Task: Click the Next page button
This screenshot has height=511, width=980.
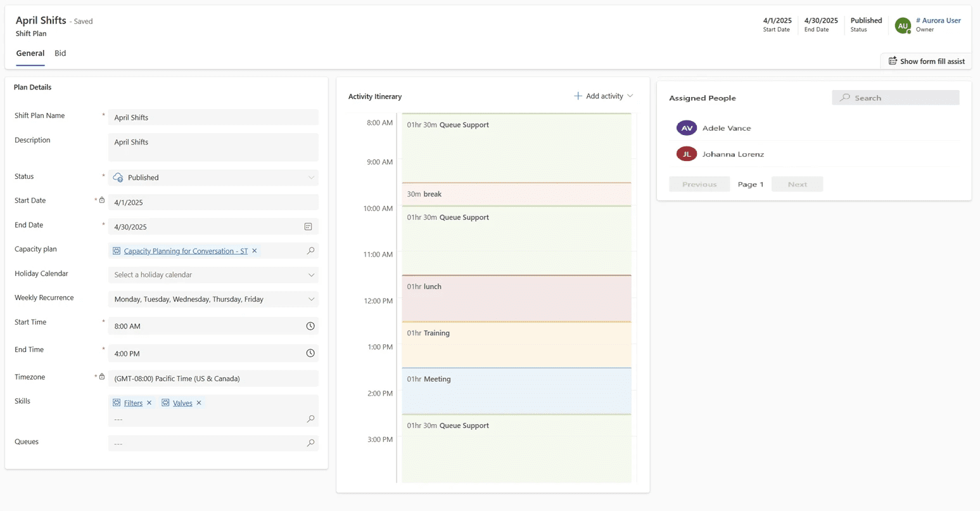Action: [797, 184]
